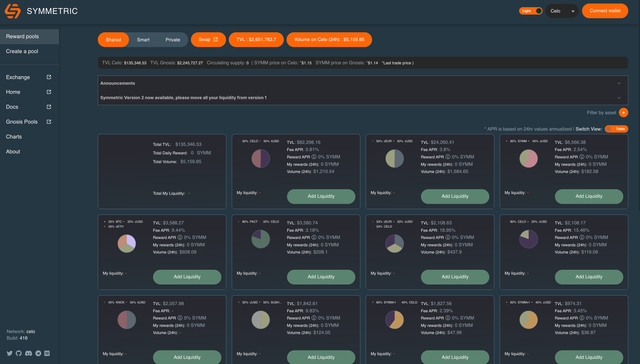This screenshot has height=364, width=640.
Task: Open the Medium link icon
Action: click(47, 353)
